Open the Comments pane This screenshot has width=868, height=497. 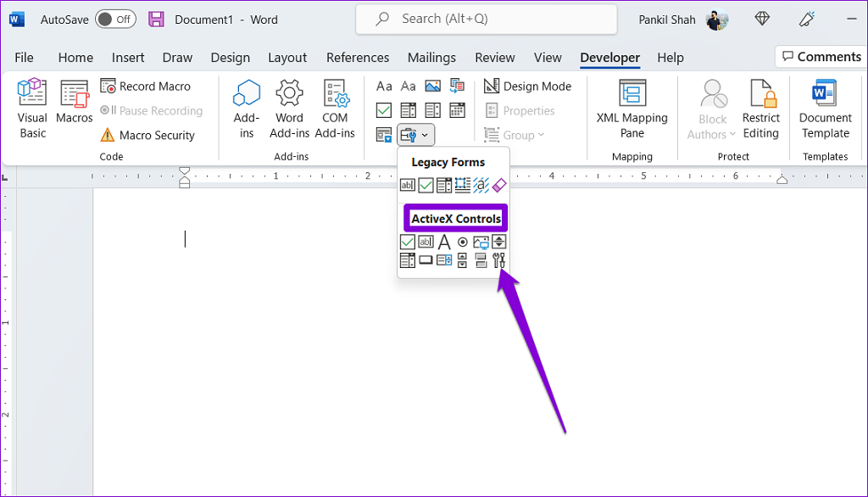click(x=820, y=57)
